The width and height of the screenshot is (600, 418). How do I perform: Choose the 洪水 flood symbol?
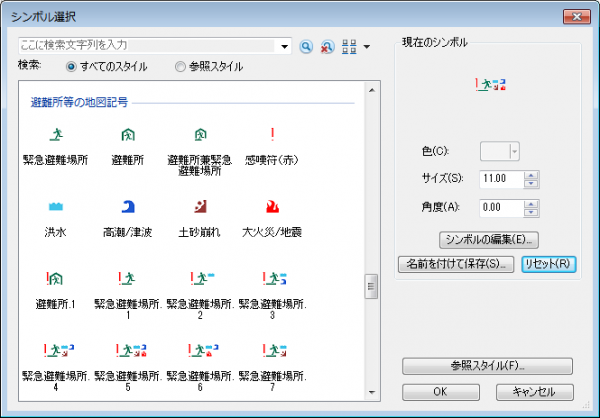click(x=56, y=207)
